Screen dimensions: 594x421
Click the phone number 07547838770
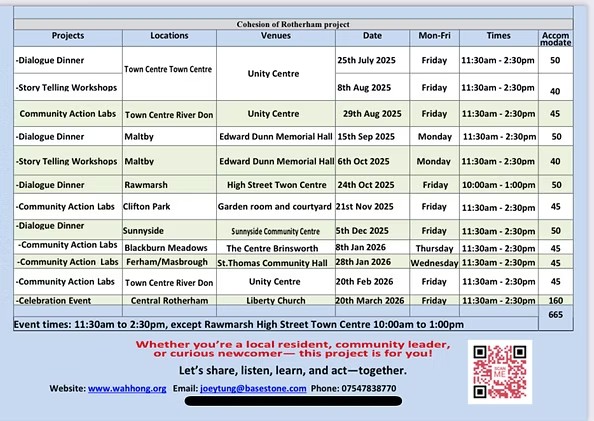click(369, 388)
